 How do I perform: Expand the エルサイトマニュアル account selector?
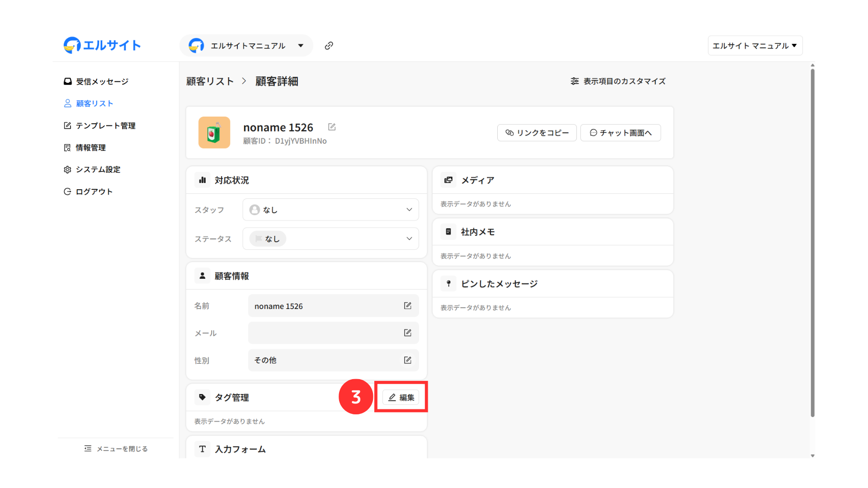coord(246,46)
